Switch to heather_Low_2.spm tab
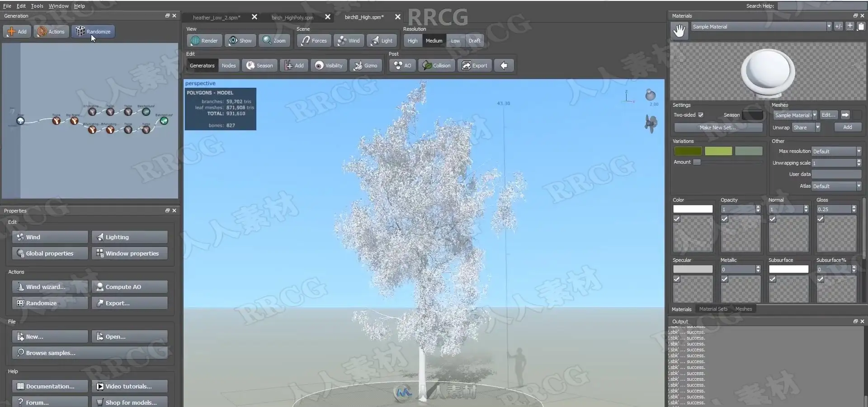Image resolution: width=868 pixels, height=407 pixels. pyautogui.click(x=217, y=17)
